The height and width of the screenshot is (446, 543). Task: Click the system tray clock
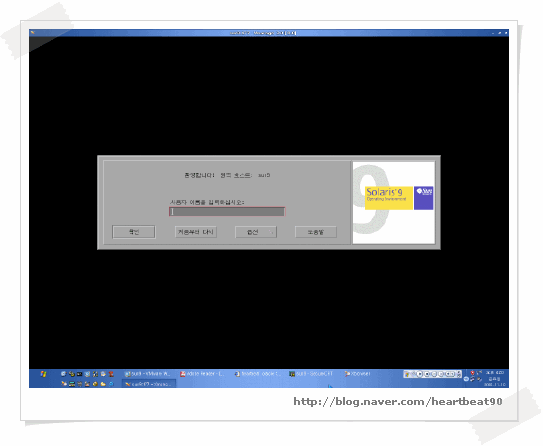pyautogui.click(x=495, y=378)
